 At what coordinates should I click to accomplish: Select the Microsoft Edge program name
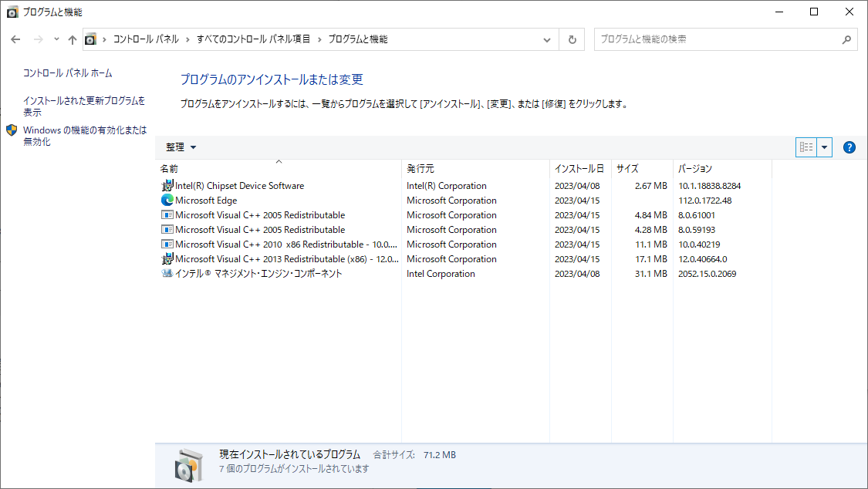(206, 201)
